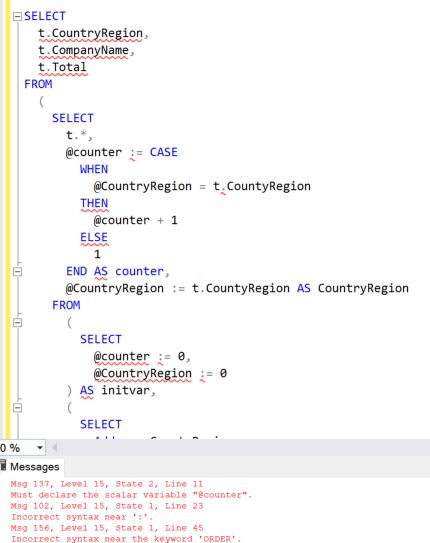Collapse the outline block below AS initvar

coord(17,408)
